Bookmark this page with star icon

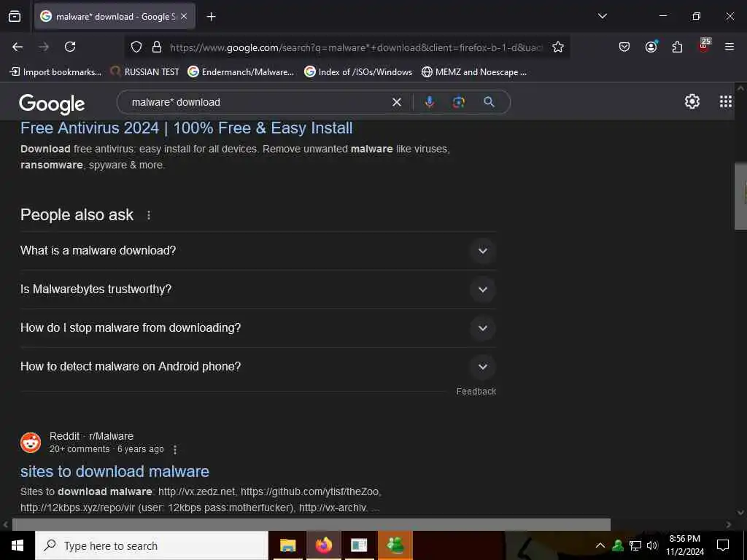558,47
